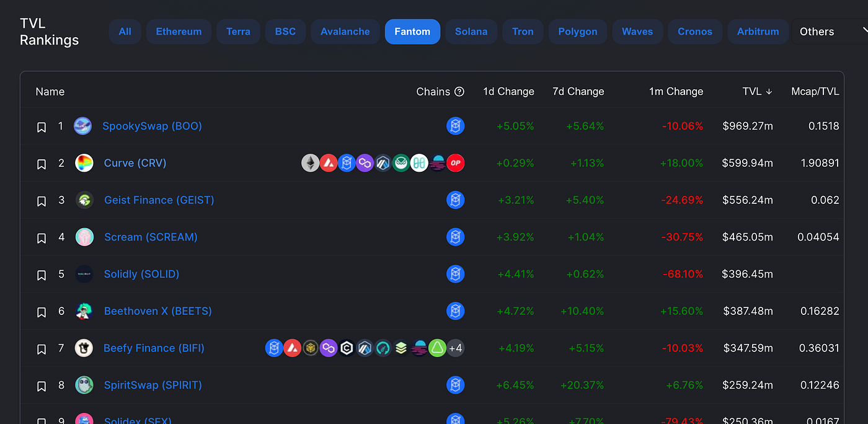The image size is (868, 424).
Task: Click the Fantom chain icon in Solidly row
Action: (x=456, y=274)
